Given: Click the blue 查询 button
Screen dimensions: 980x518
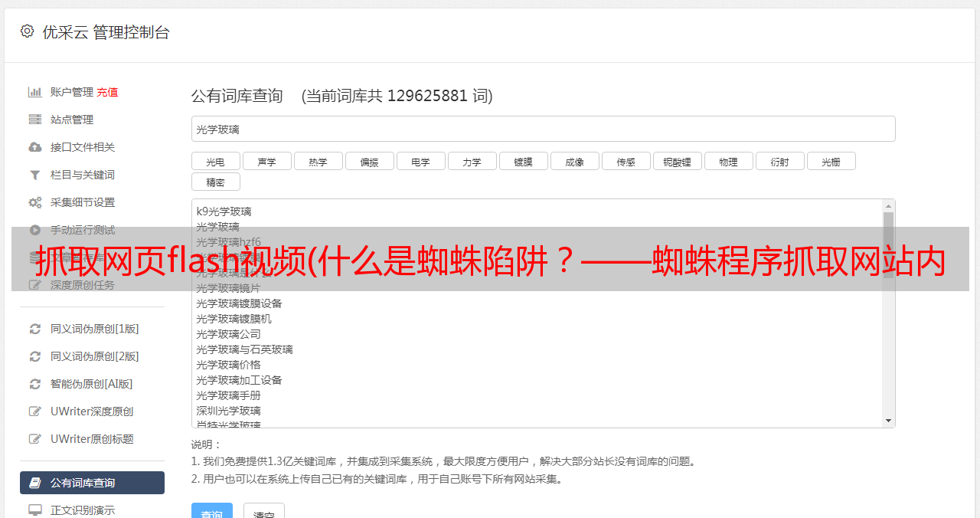Looking at the screenshot, I should click(211, 512).
